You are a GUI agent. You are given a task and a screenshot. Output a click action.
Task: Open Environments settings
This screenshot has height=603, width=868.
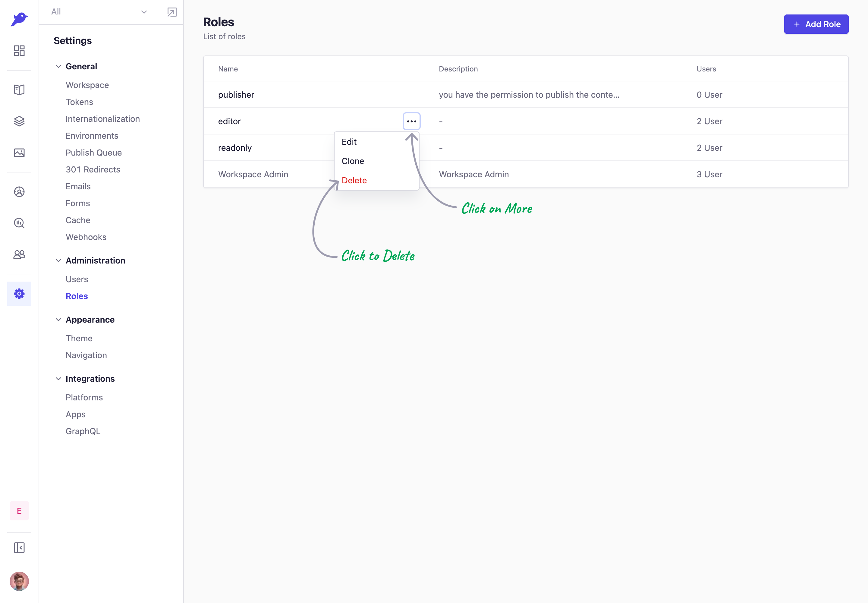click(x=92, y=136)
